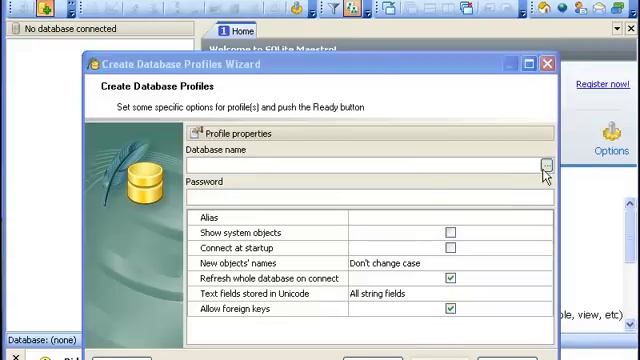This screenshot has width=640, height=360.
Task: Click the Create Database Profiles toolbar icon
Action: (45, 8)
